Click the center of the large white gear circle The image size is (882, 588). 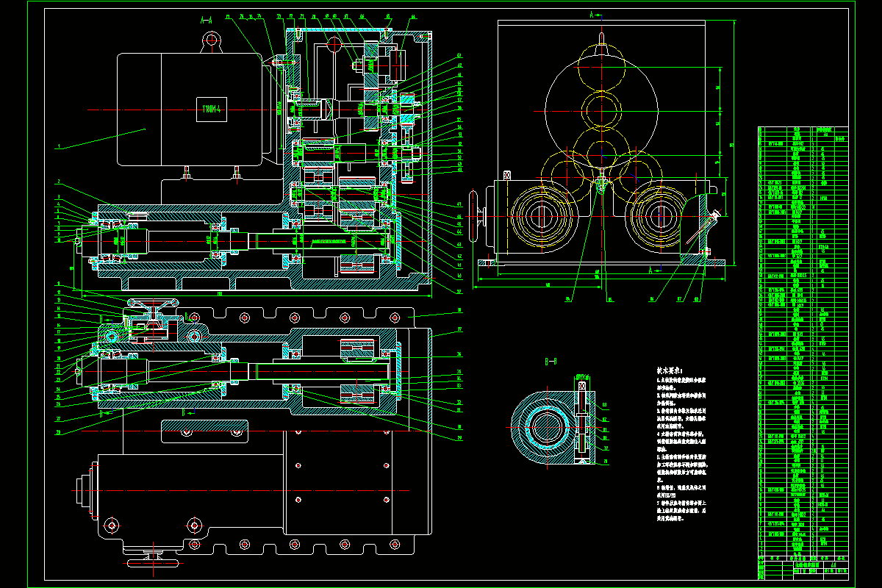[x=601, y=112]
